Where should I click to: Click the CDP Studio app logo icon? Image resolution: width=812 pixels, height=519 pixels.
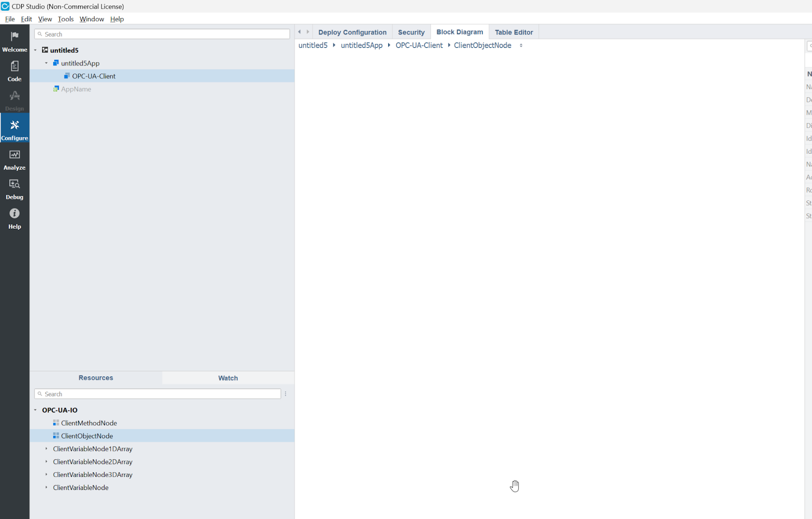point(5,6)
